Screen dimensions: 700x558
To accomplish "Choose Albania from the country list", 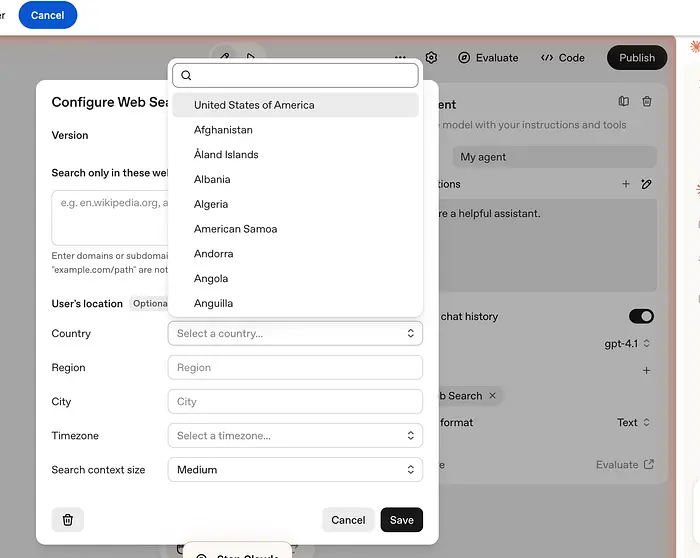I will pos(212,180).
